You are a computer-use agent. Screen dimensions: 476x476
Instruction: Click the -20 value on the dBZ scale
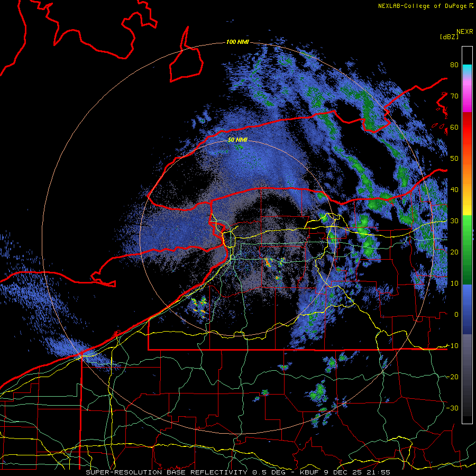pyautogui.click(x=452, y=377)
